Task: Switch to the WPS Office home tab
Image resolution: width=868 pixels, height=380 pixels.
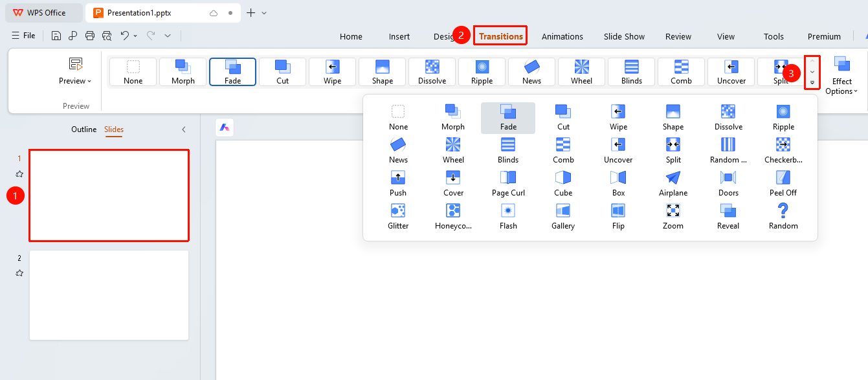Action: click(x=43, y=13)
